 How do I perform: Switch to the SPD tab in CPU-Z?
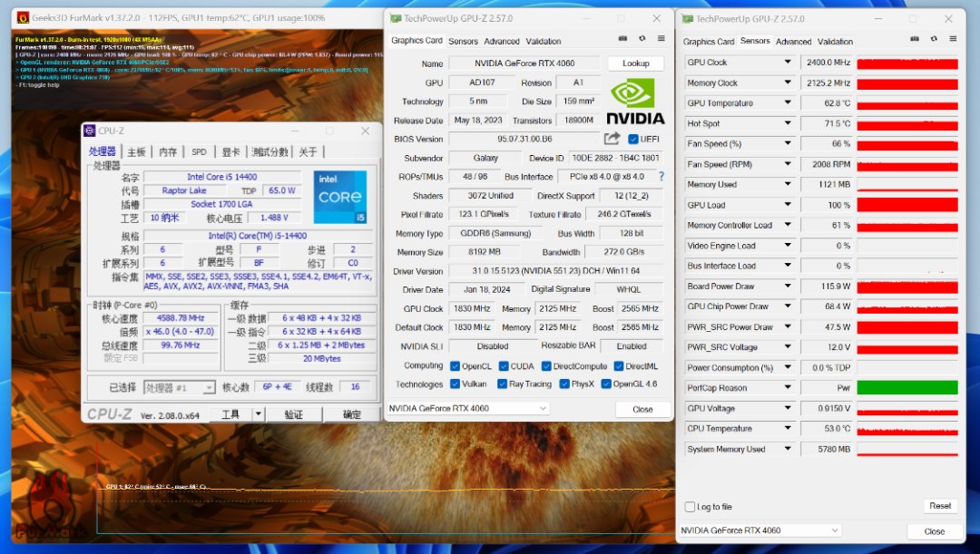pos(199,151)
